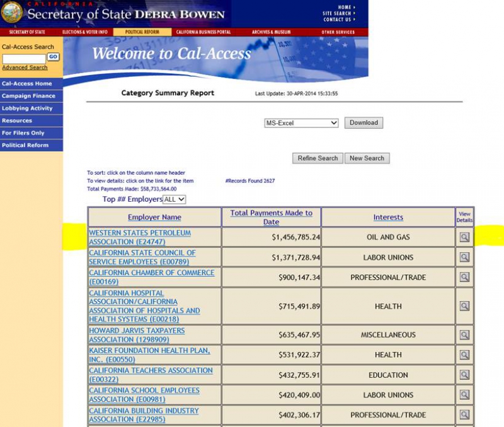504x427 pixels.
Task: Click the Refine Search button
Action: click(318, 158)
